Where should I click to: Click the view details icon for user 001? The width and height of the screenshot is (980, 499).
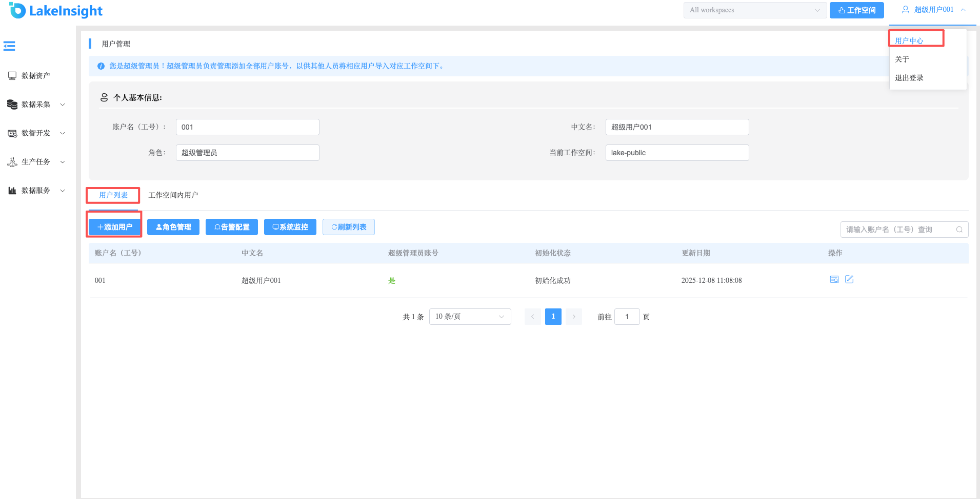pos(834,279)
